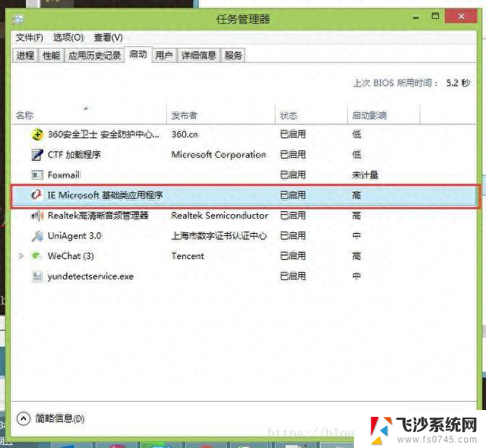Select the Realtek高清晰音频管理器 row name
Image resolution: width=486 pixels, height=448 pixels.
pos(98,216)
